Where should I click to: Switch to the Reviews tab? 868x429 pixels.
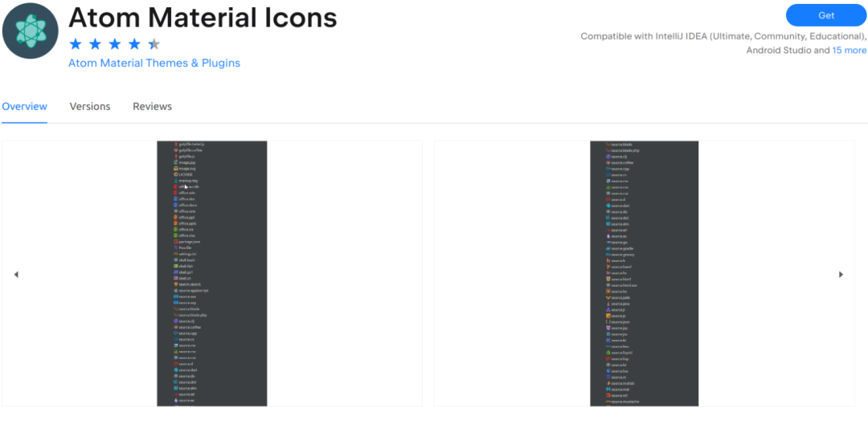click(152, 106)
